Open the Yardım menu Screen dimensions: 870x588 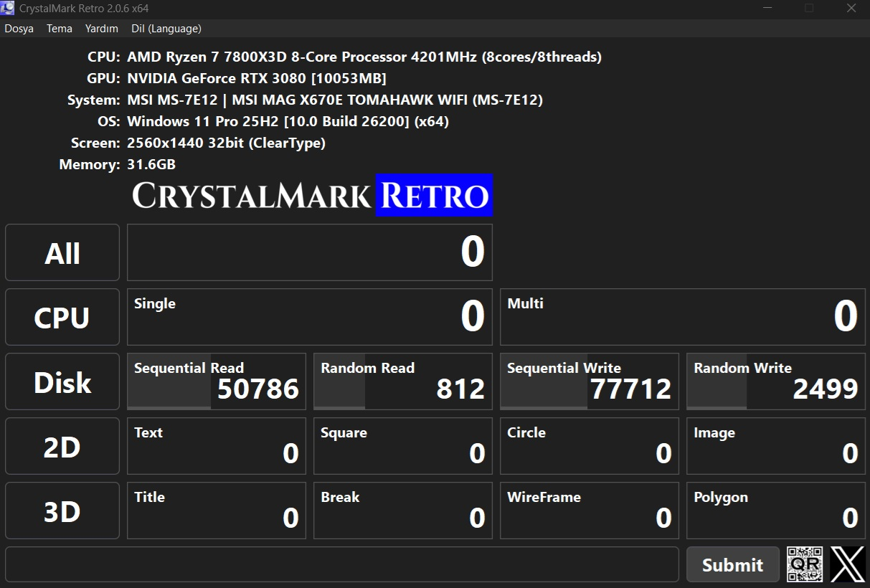tap(102, 29)
